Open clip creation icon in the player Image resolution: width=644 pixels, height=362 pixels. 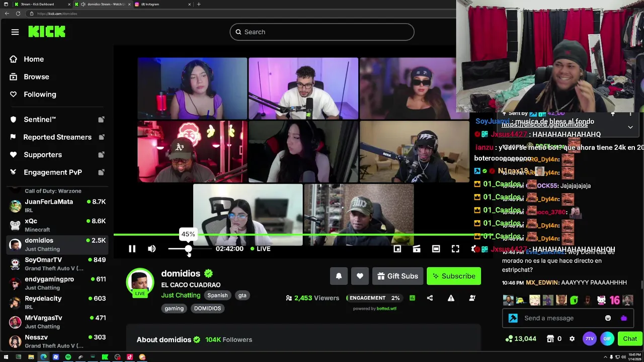(x=417, y=249)
